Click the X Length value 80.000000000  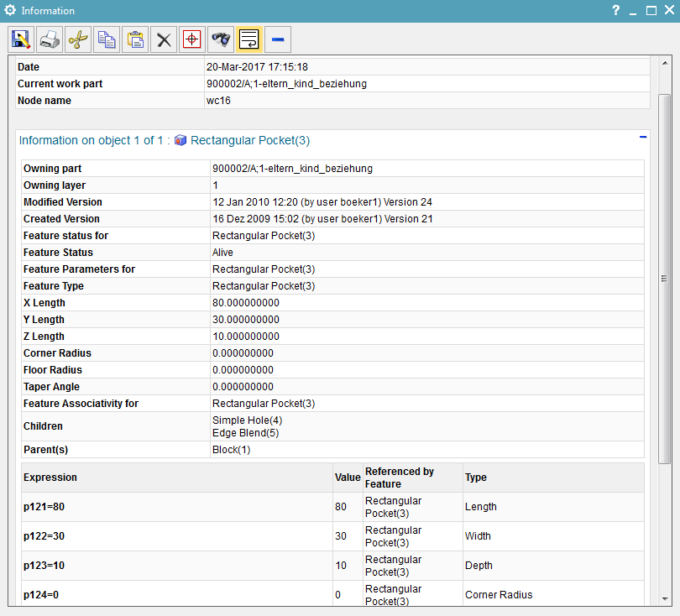click(246, 303)
